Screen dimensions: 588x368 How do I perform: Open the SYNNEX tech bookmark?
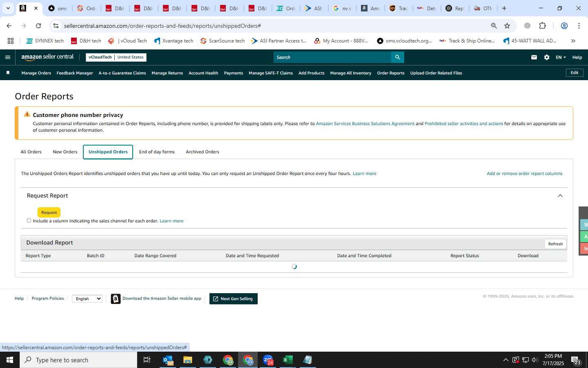pos(45,41)
